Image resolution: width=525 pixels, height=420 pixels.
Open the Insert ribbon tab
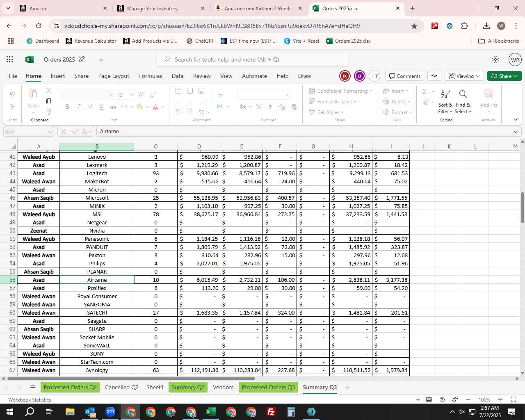(58, 76)
